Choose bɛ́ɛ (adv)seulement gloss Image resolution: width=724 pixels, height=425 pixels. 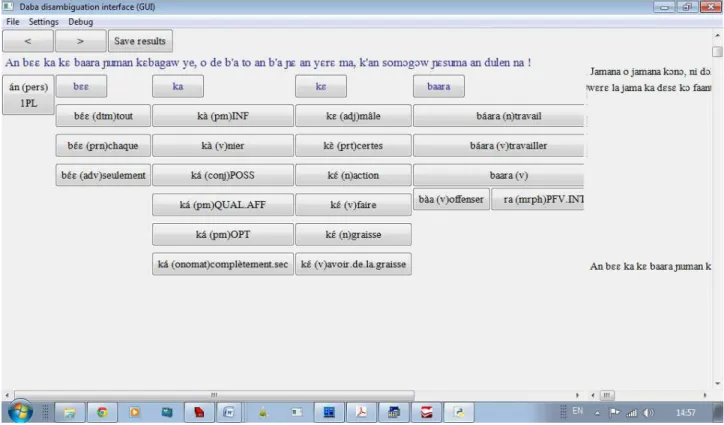(x=103, y=175)
